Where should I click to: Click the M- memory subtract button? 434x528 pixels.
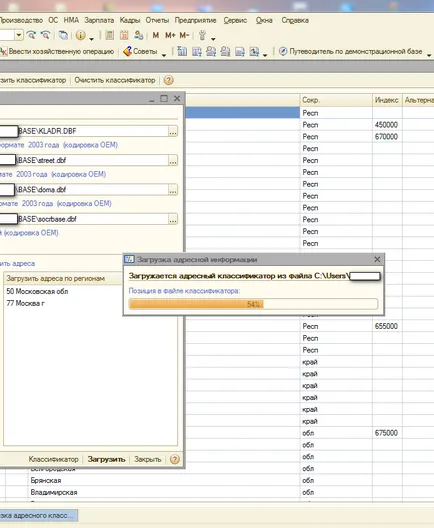(185, 35)
